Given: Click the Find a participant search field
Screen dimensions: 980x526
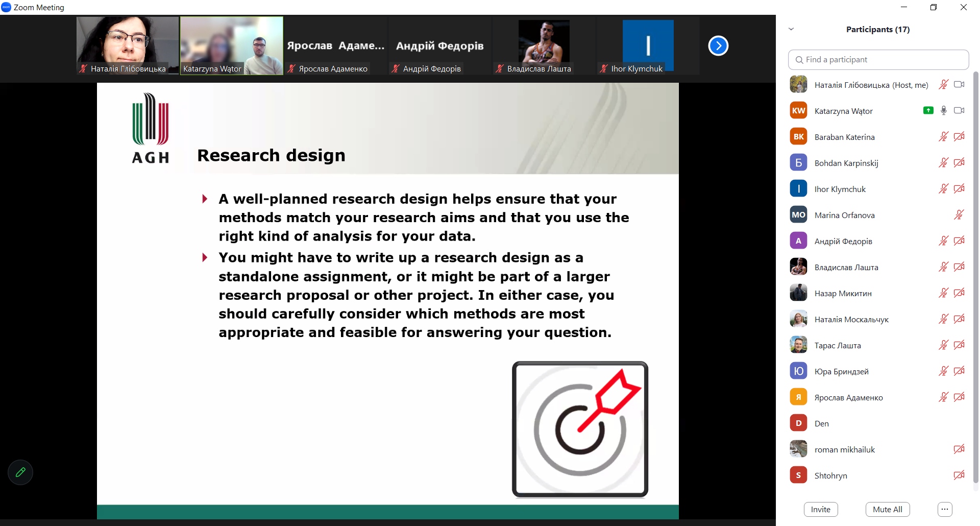Looking at the screenshot, I should 878,60.
